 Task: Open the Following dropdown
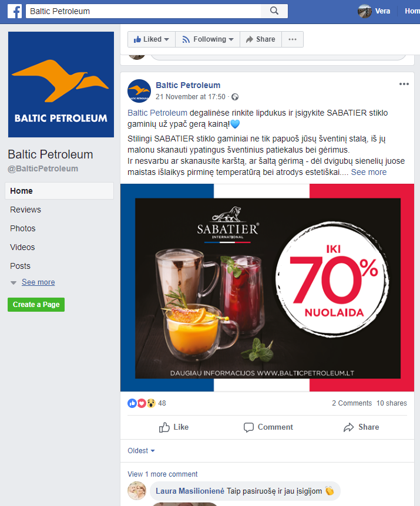(x=207, y=39)
